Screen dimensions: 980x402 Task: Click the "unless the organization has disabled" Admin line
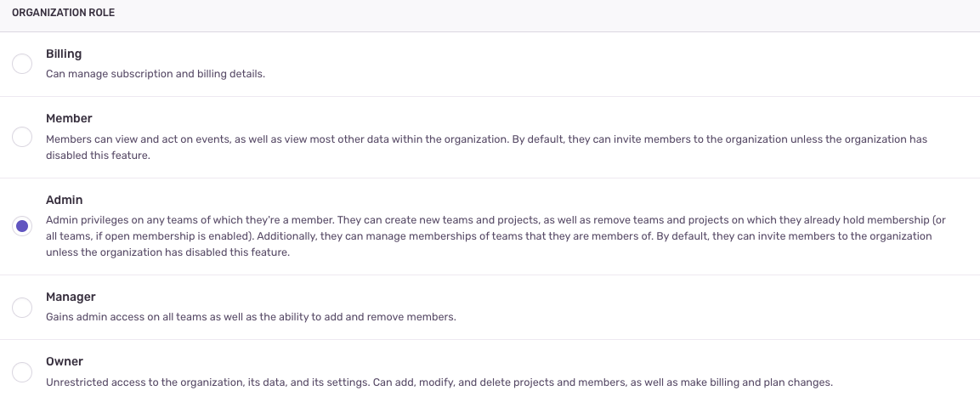[x=167, y=253]
